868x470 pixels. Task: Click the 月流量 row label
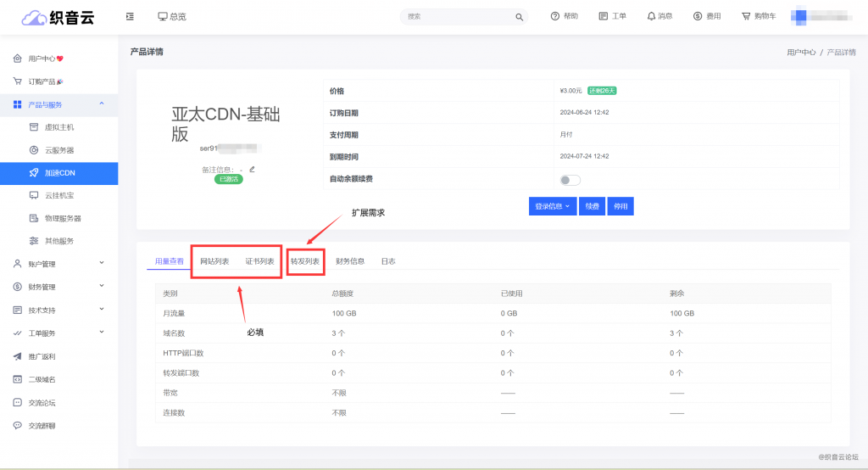coord(174,313)
